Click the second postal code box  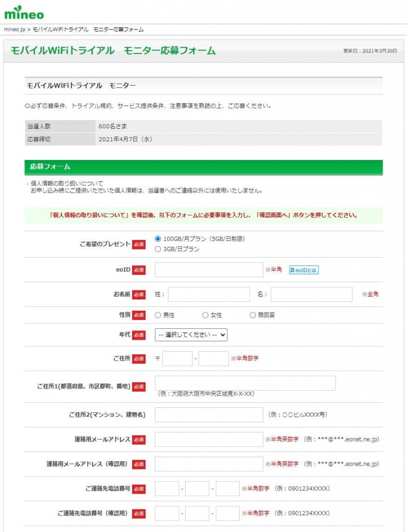[x=214, y=358]
